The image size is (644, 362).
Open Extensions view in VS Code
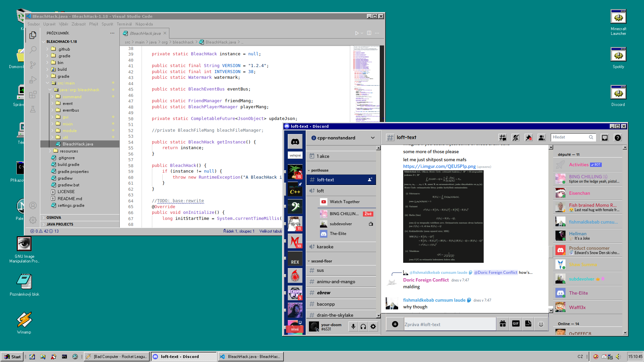(x=33, y=95)
